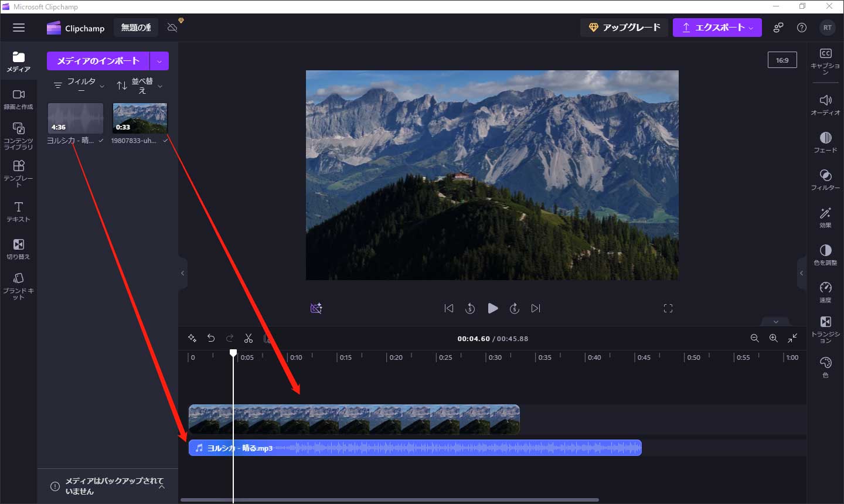Click the video preview image
The image size is (844, 504).
click(x=492, y=175)
